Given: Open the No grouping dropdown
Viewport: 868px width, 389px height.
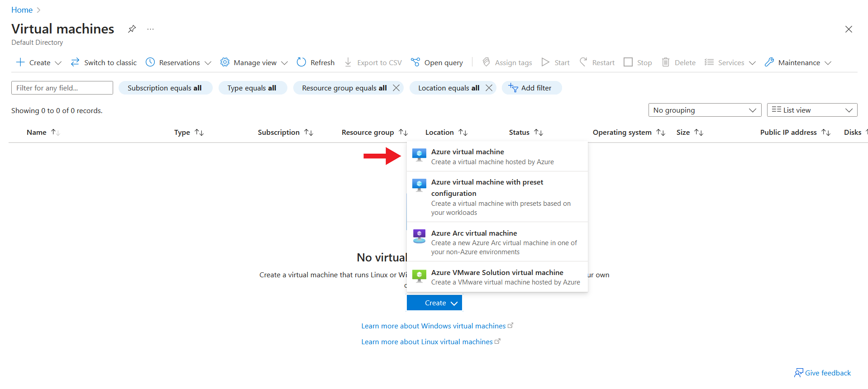Looking at the screenshot, I should 705,110.
